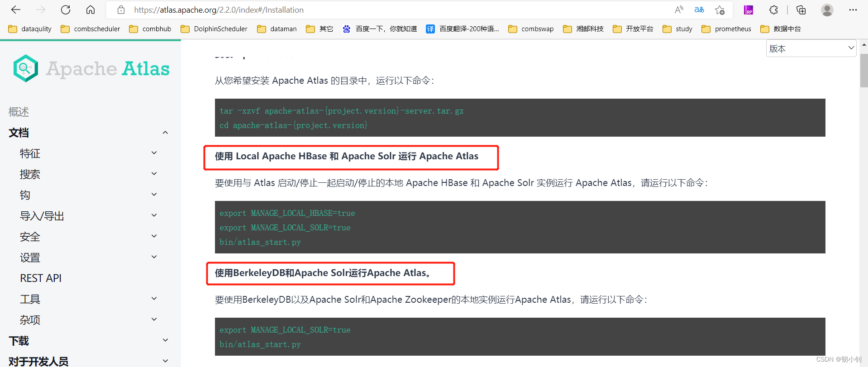Open the prometheus bookmark folder

(726, 29)
